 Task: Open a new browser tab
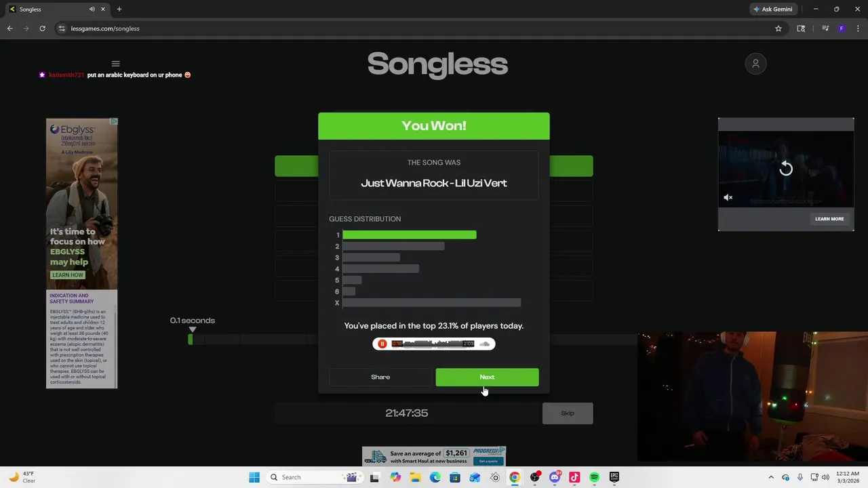click(119, 9)
